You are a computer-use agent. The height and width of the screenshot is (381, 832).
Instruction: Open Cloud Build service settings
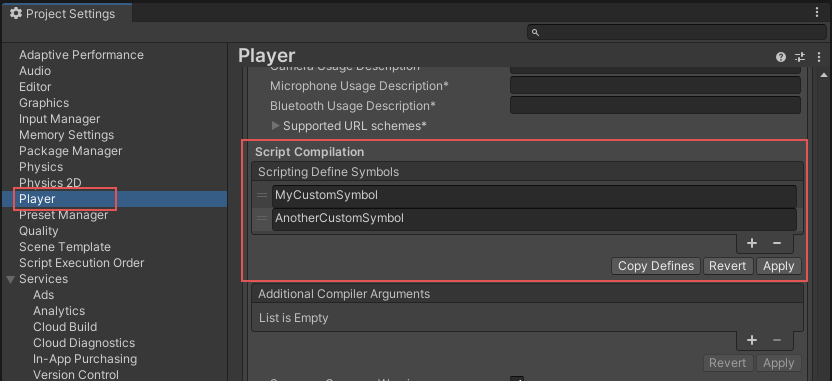65,327
